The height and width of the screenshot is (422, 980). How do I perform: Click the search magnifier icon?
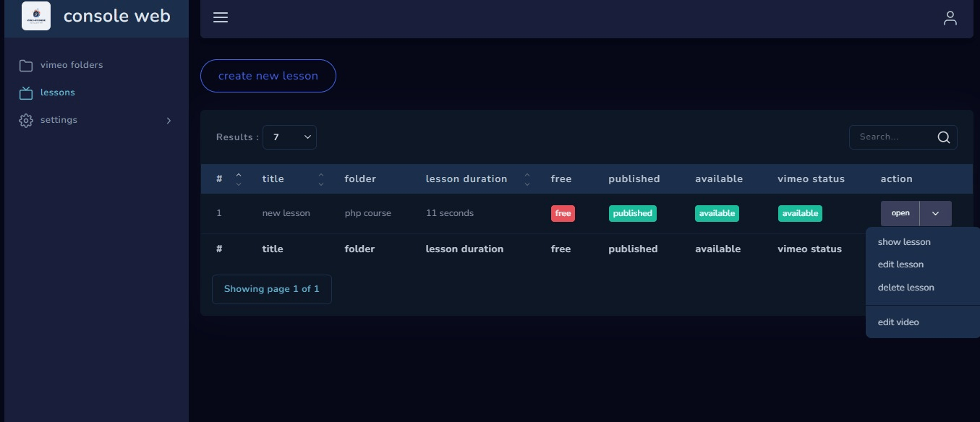[944, 137]
